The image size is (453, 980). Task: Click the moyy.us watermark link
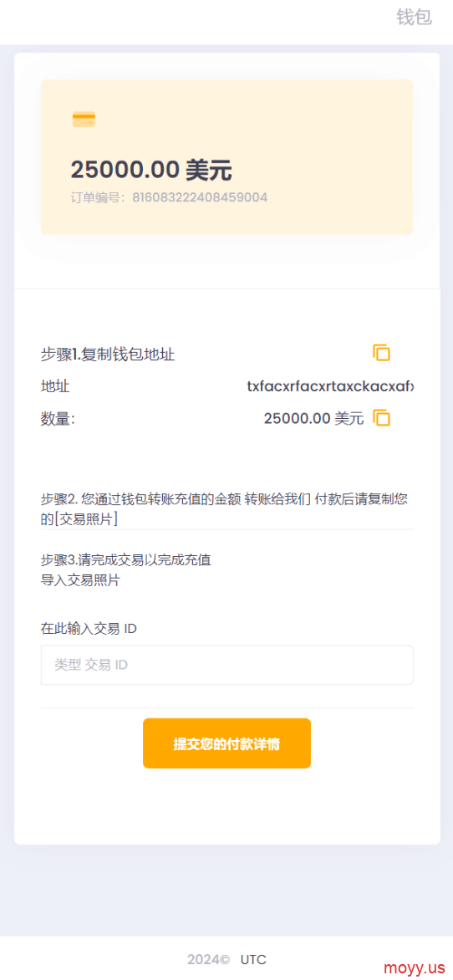point(415,967)
